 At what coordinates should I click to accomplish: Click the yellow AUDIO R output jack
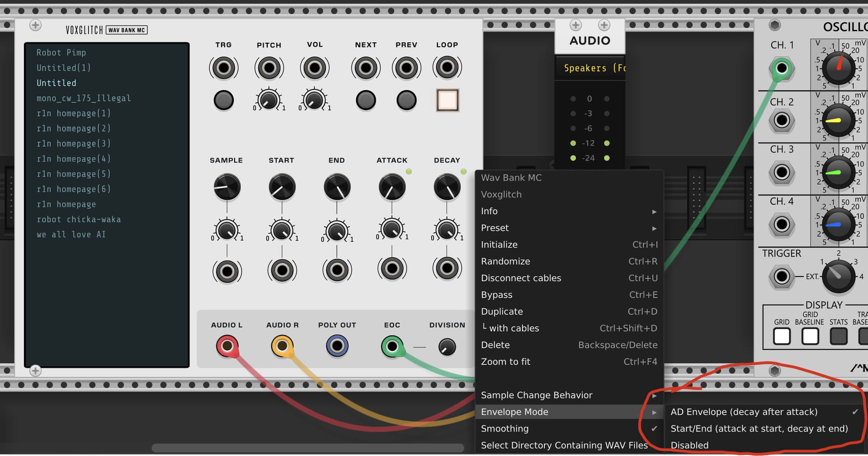[282, 346]
